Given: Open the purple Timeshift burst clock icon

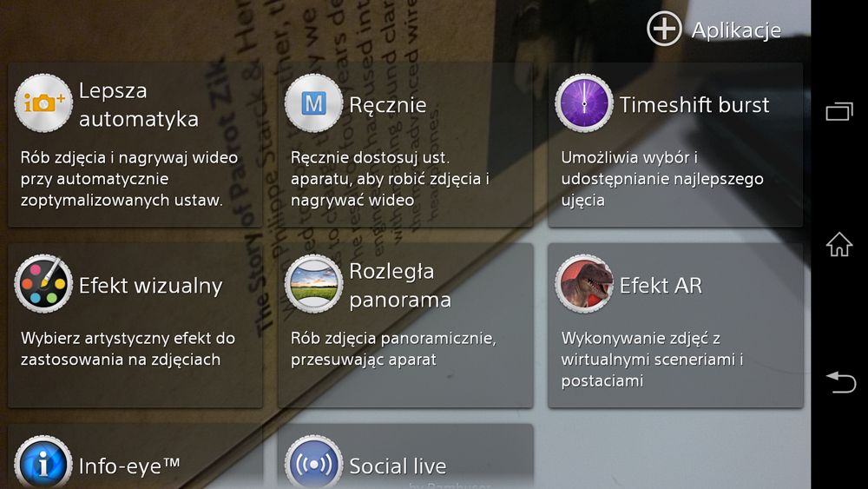Looking at the screenshot, I should pyautogui.click(x=584, y=103).
